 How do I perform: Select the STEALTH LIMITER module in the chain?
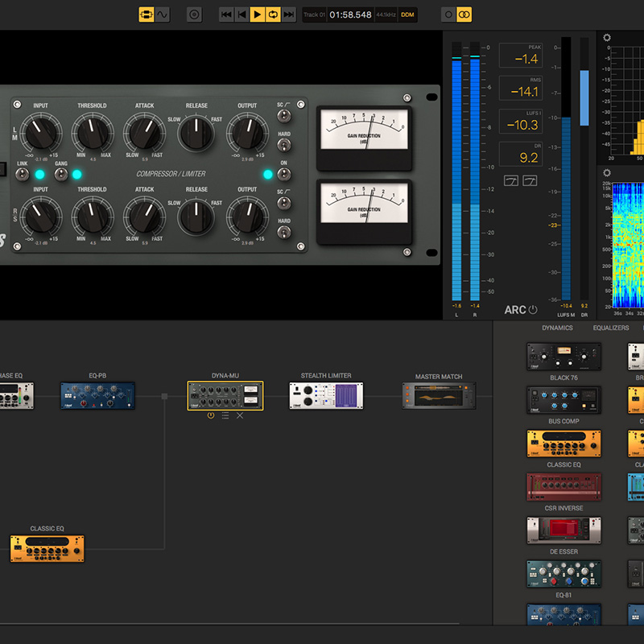pos(326,395)
